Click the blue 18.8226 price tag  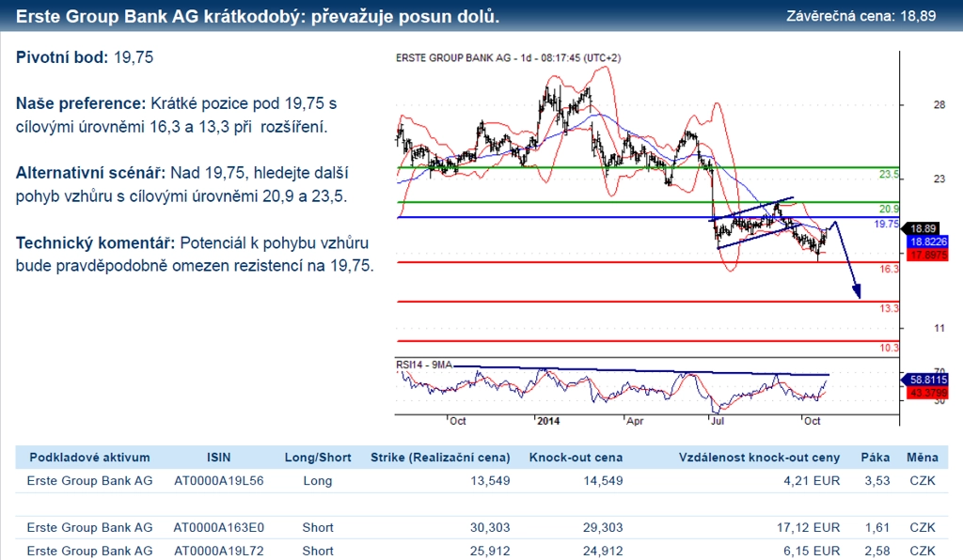pos(928,241)
